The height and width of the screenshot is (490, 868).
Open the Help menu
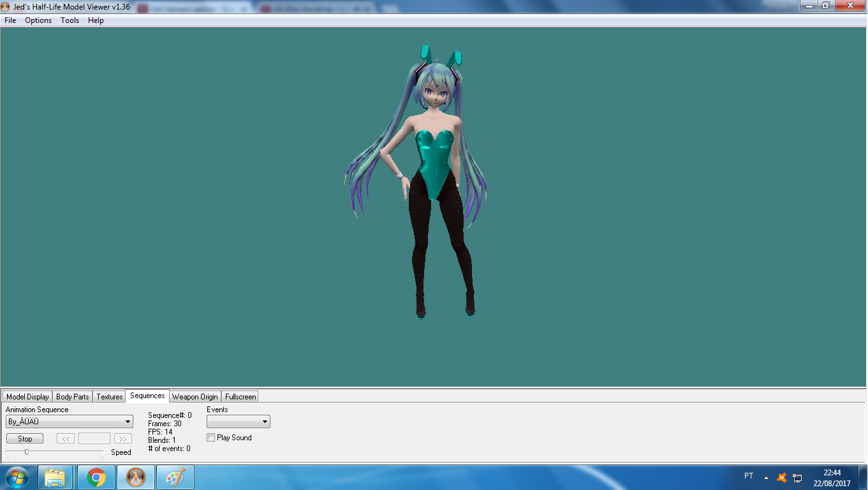96,20
